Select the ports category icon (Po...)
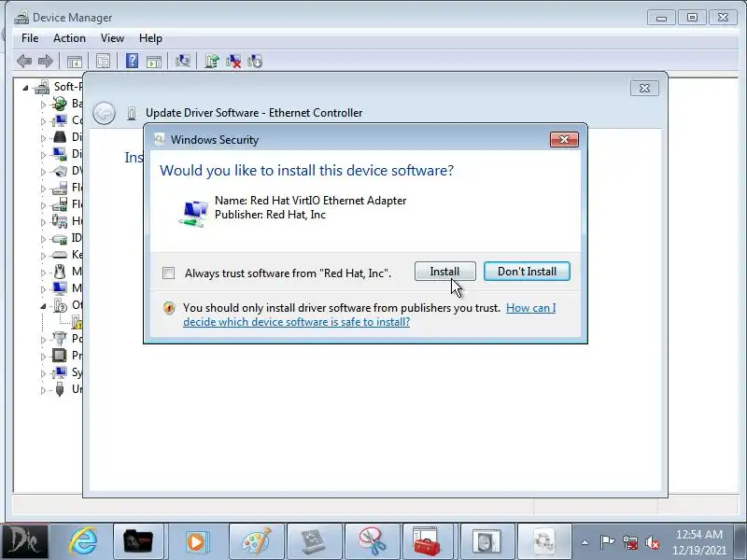The height and width of the screenshot is (560, 747). click(x=60, y=338)
